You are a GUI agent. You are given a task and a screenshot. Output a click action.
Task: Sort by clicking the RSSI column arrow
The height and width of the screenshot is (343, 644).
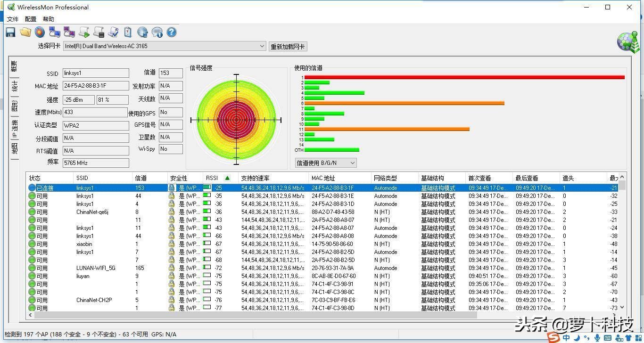(x=227, y=178)
